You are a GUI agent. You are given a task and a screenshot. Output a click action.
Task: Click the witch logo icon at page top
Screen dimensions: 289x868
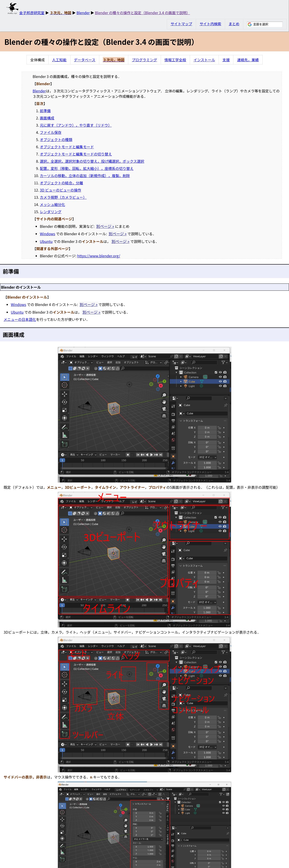coord(12,8)
